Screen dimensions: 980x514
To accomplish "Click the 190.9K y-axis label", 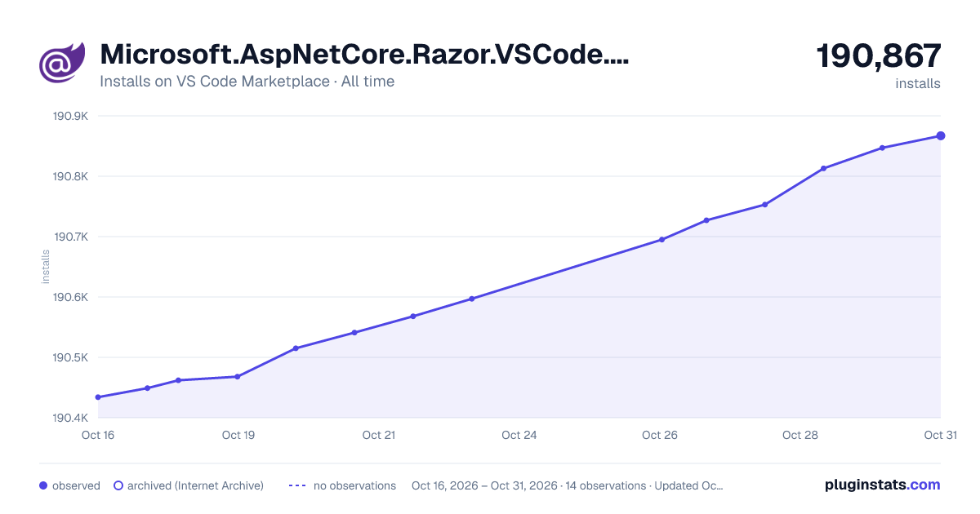I will click(70, 117).
